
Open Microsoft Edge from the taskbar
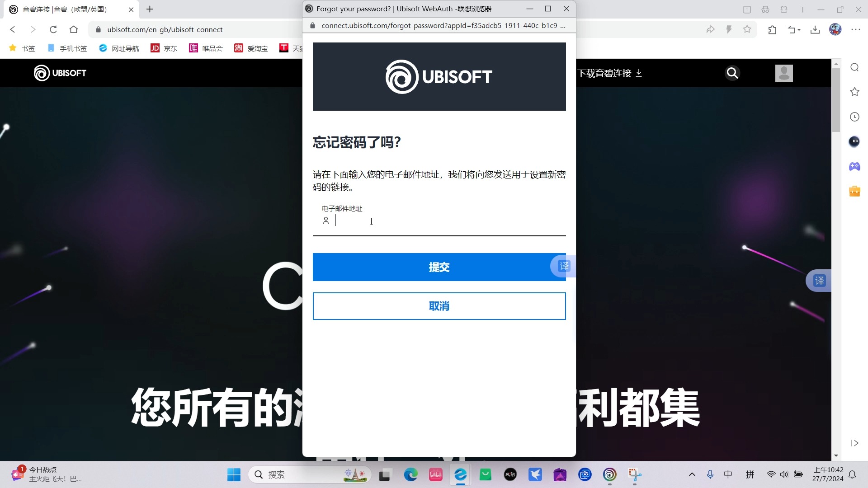click(410, 474)
